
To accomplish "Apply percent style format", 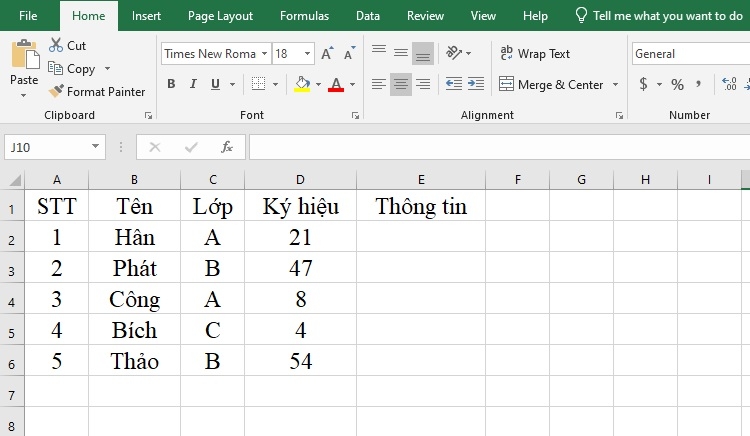I will 677,85.
